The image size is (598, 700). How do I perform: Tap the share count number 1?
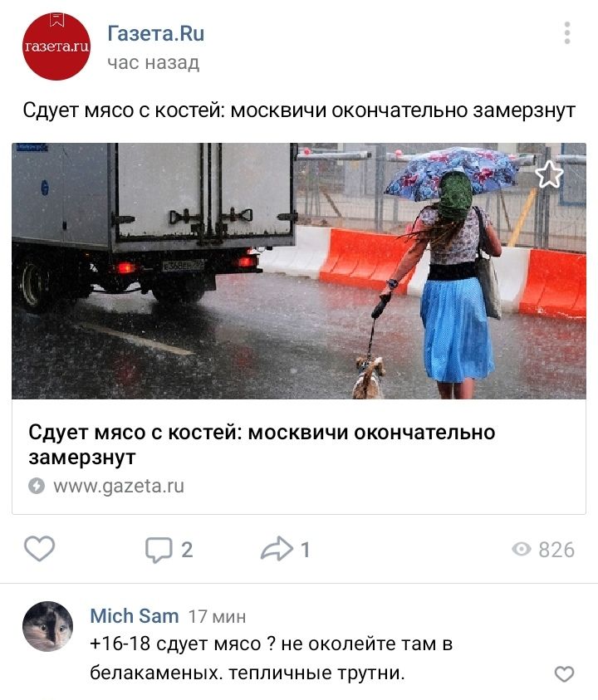pos(306,550)
